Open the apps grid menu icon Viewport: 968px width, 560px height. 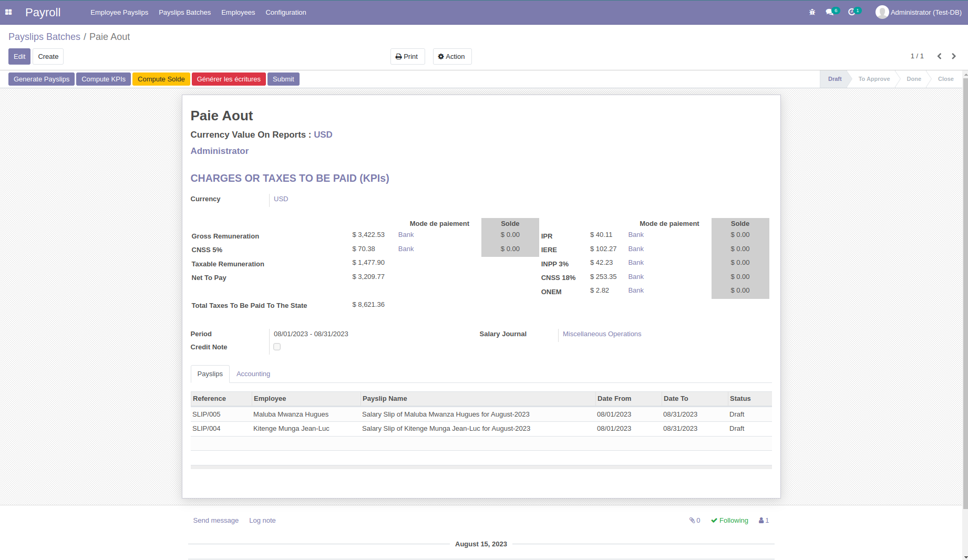(x=8, y=12)
